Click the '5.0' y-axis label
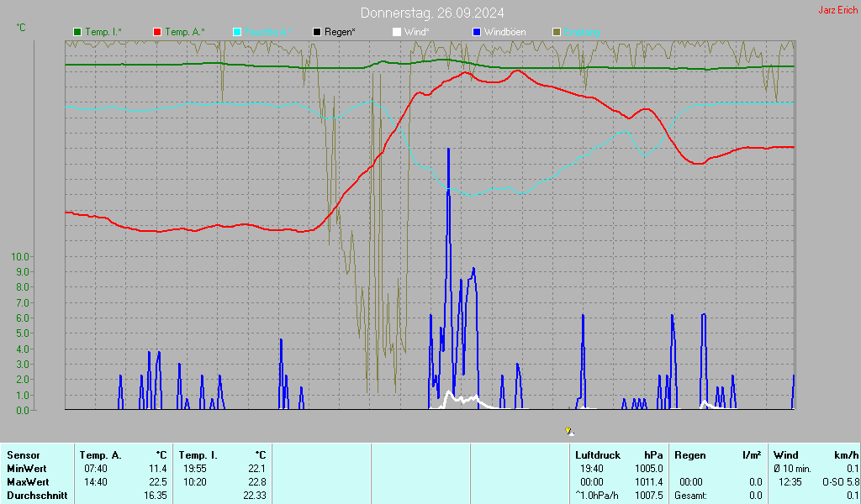The width and height of the screenshot is (861, 504). pyautogui.click(x=23, y=333)
